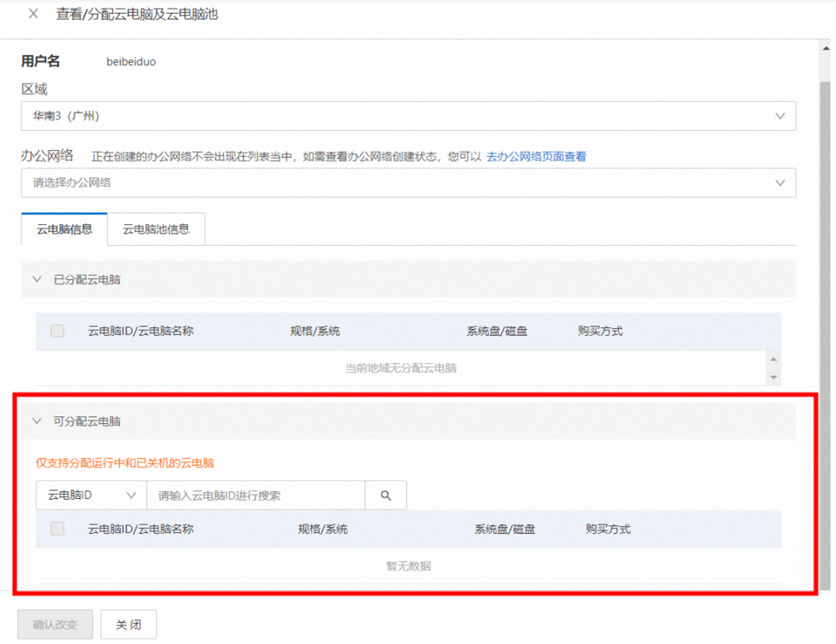Open the 办公网络 office network dropdown
Image resolution: width=836 pixels, height=644 pixels.
tap(409, 182)
